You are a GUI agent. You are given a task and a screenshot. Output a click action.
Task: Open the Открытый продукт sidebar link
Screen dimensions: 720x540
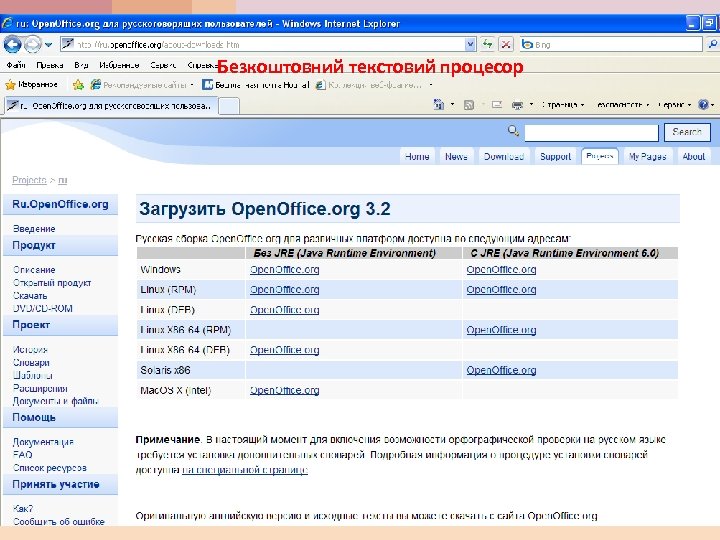pos(52,283)
